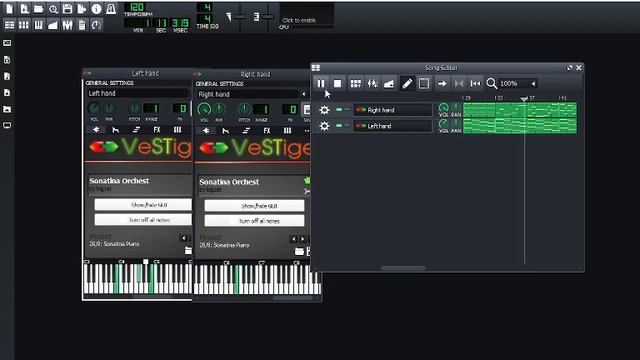Toggle loop points in Song Editor
This screenshot has width=640, height=360.
click(x=459, y=84)
